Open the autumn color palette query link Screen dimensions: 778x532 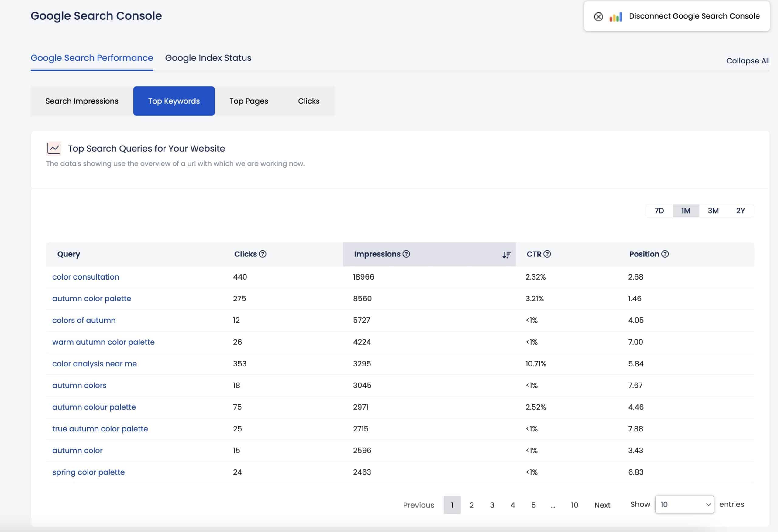click(92, 299)
